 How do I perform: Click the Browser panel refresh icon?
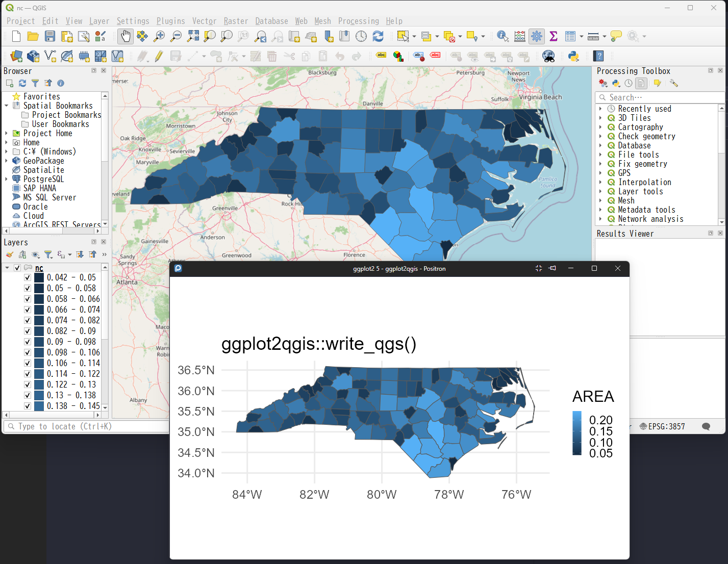[22, 83]
